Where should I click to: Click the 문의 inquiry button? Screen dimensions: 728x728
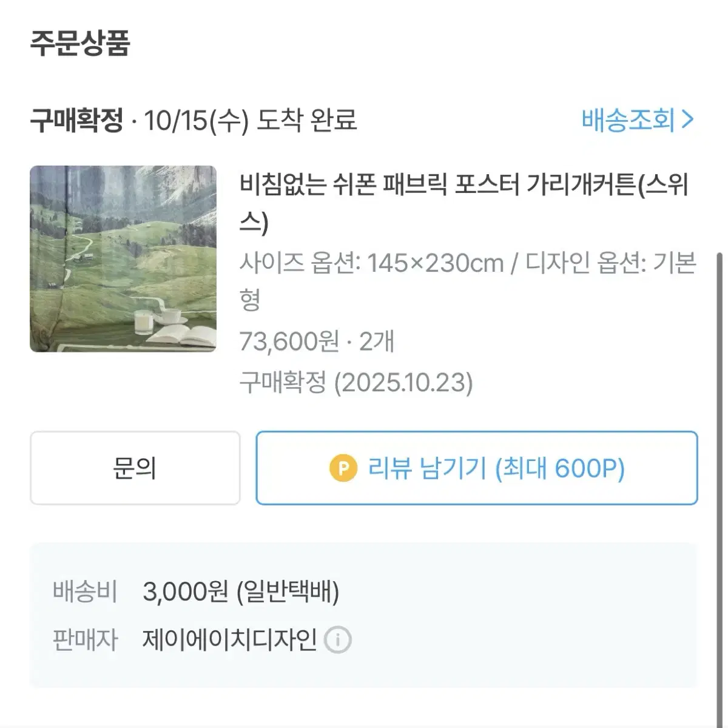133,468
